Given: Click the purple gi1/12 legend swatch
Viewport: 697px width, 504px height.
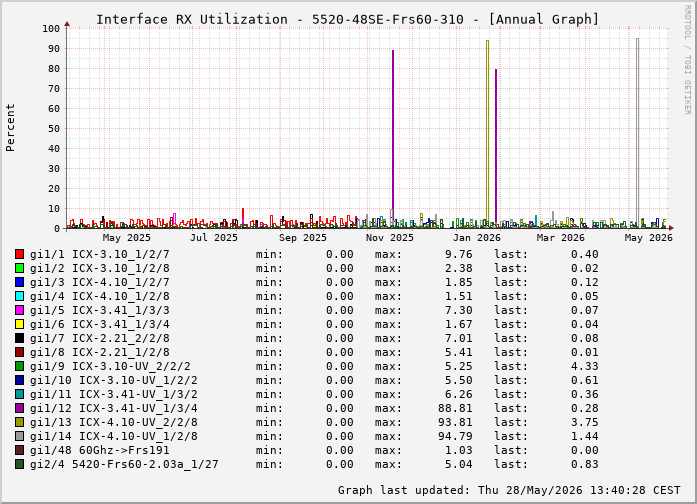Looking at the screenshot, I should 19,408.
